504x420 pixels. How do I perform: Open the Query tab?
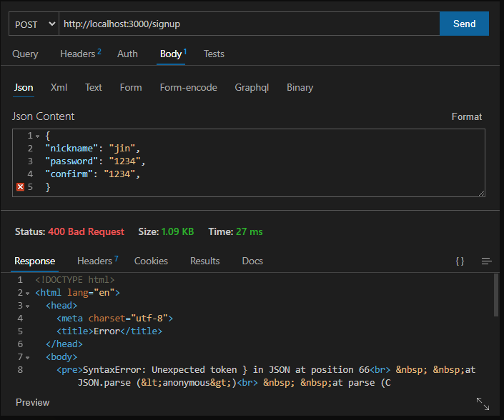(x=25, y=54)
